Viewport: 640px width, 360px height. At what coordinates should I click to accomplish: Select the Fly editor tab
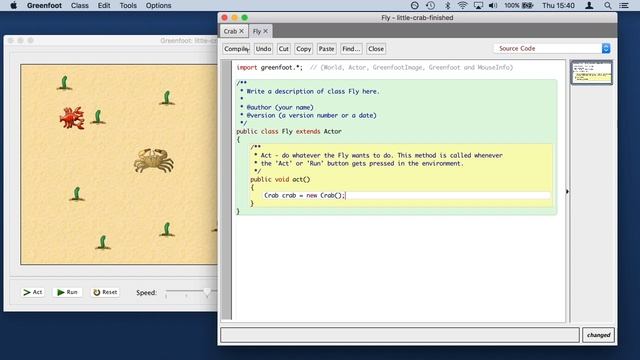click(257, 31)
